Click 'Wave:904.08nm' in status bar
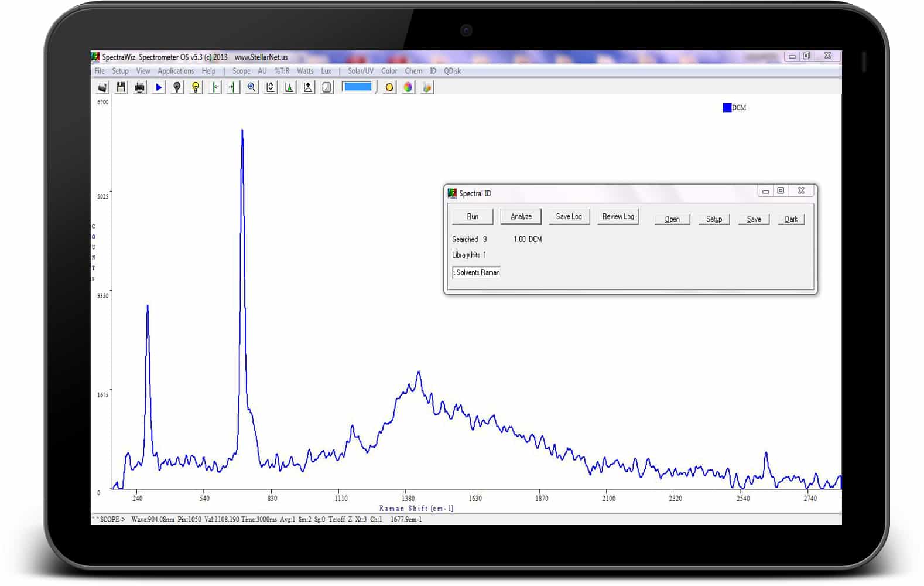 (153, 520)
